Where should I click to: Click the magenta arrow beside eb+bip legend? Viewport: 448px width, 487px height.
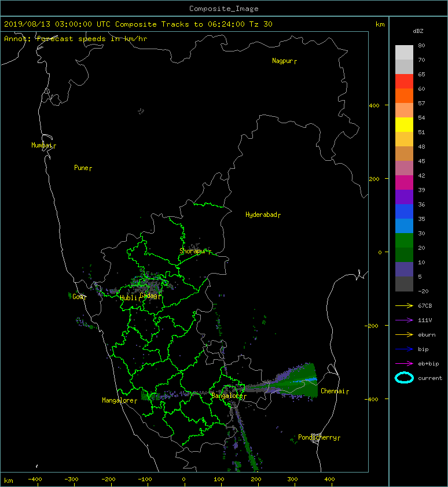tap(404, 364)
